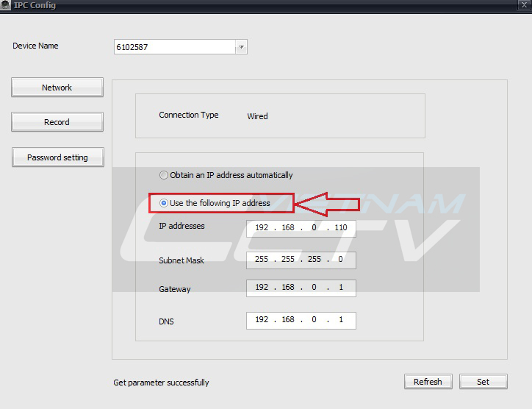532x409 pixels.
Task: Expand the Device Name dropdown arrow
Action: tap(241, 47)
